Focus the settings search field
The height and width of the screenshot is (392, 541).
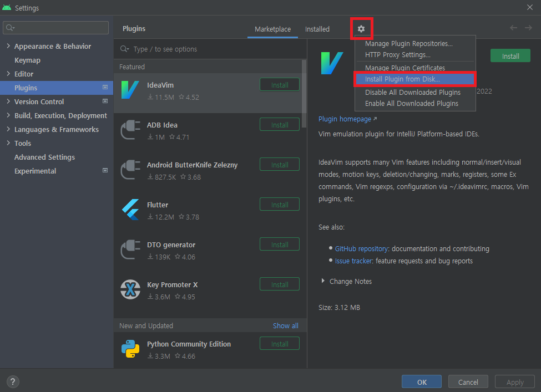point(56,28)
